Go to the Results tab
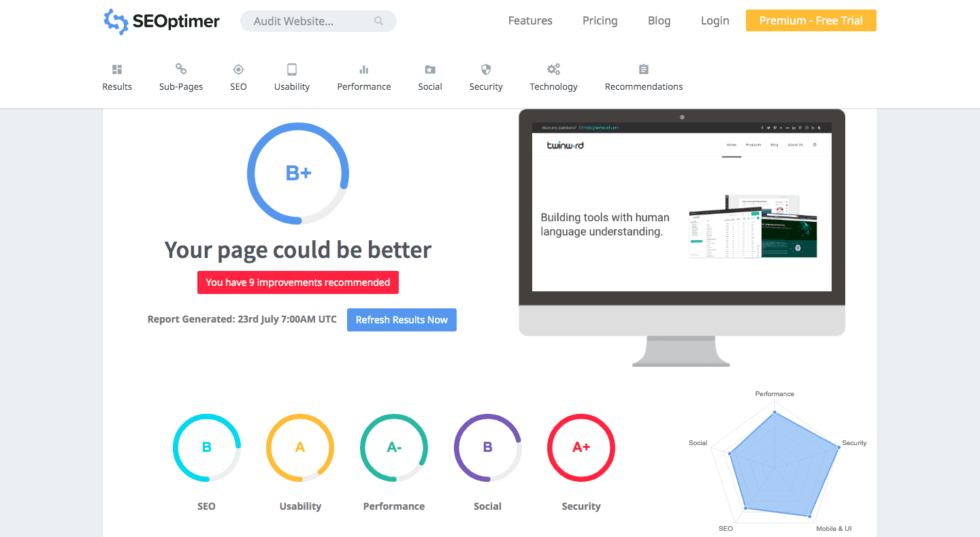This screenshot has height=537, width=980. coord(117,86)
